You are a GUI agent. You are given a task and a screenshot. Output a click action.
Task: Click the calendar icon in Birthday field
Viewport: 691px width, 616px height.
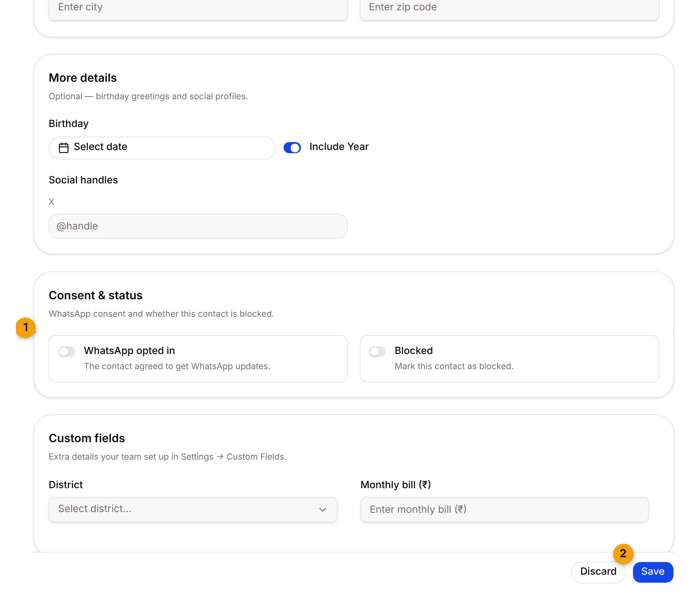click(x=64, y=148)
